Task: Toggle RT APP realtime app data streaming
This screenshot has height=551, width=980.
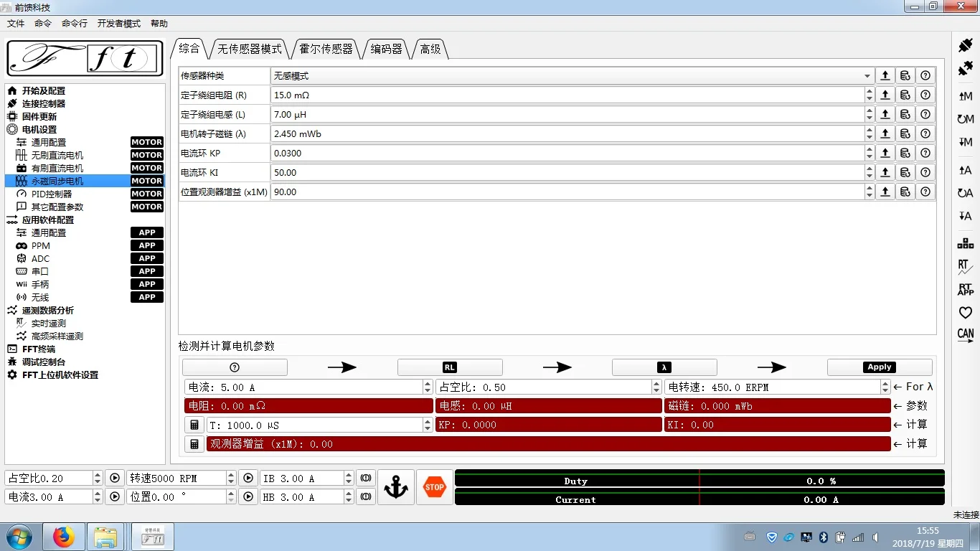Action: (x=966, y=290)
